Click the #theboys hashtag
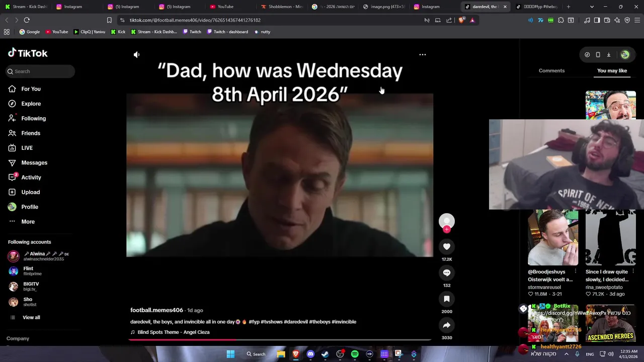 click(319, 322)
